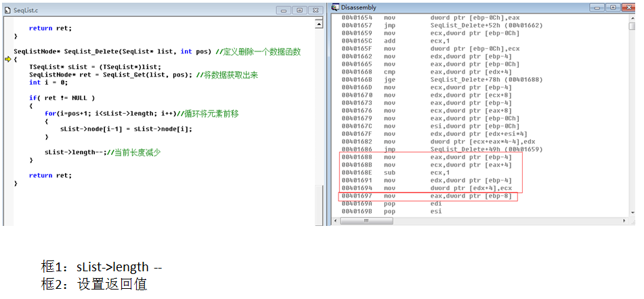Click the 'int i = 0;' line
The image size is (644, 299).
click(x=49, y=83)
